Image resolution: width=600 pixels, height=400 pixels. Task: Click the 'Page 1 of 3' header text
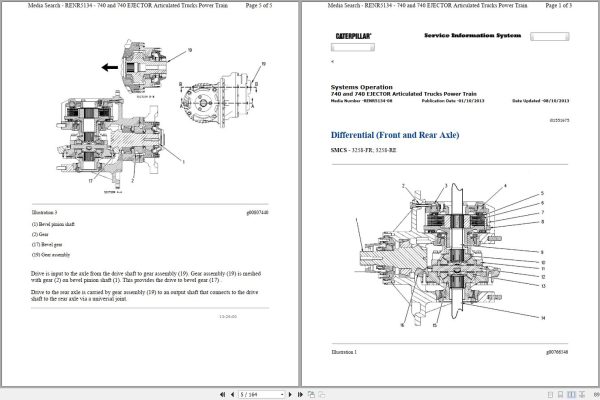tap(559, 5)
